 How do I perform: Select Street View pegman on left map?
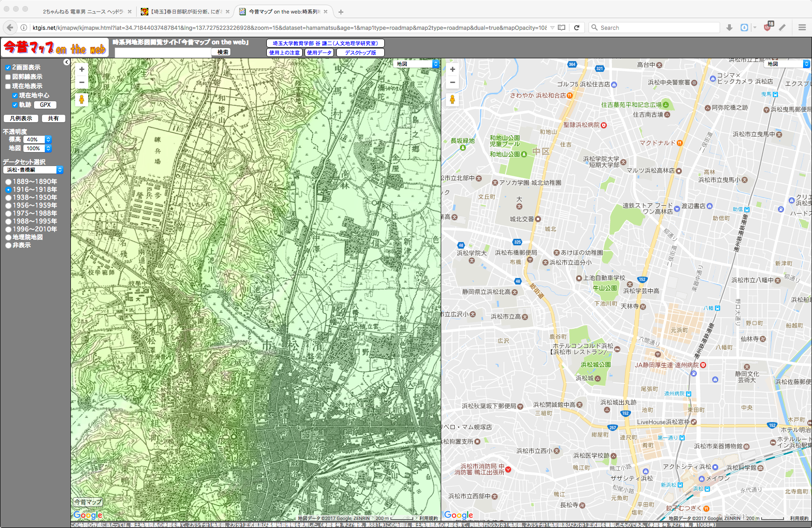point(82,99)
